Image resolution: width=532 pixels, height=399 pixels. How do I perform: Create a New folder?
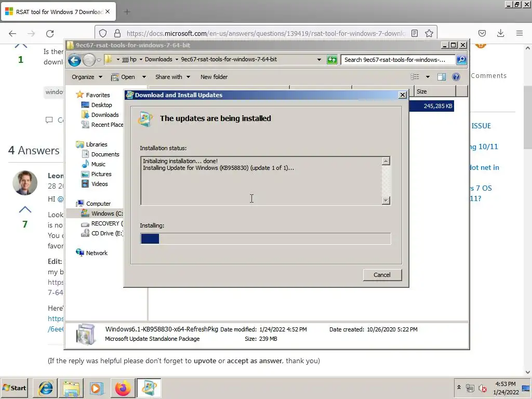point(214,77)
